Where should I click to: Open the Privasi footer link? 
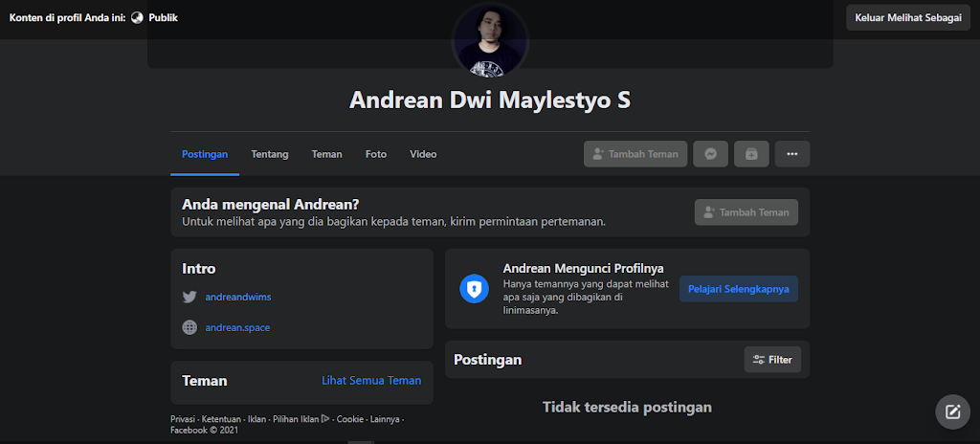[184, 419]
